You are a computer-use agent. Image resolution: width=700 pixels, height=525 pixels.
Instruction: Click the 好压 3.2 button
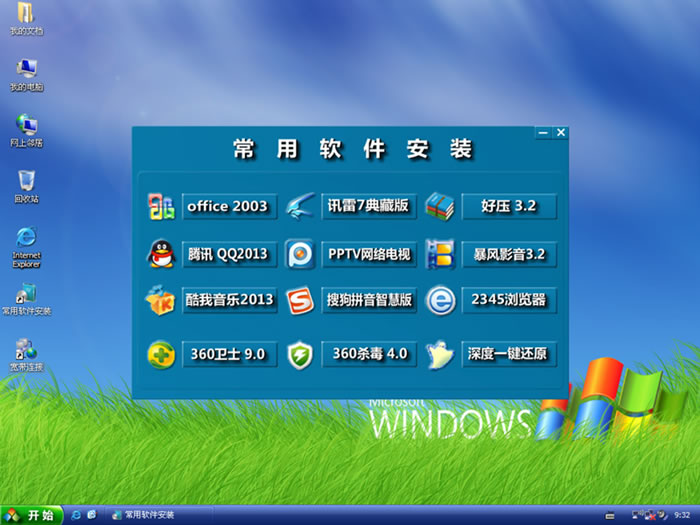(x=509, y=206)
